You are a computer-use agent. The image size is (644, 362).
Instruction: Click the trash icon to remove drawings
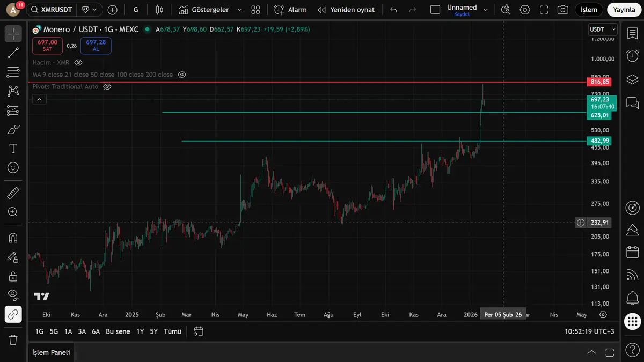coord(13,339)
